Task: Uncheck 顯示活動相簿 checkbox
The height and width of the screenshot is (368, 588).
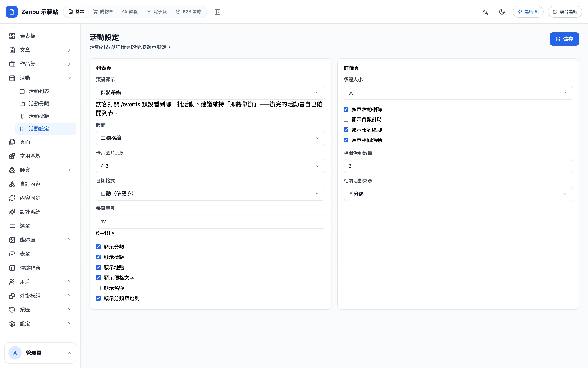Action: (x=346, y=109)
